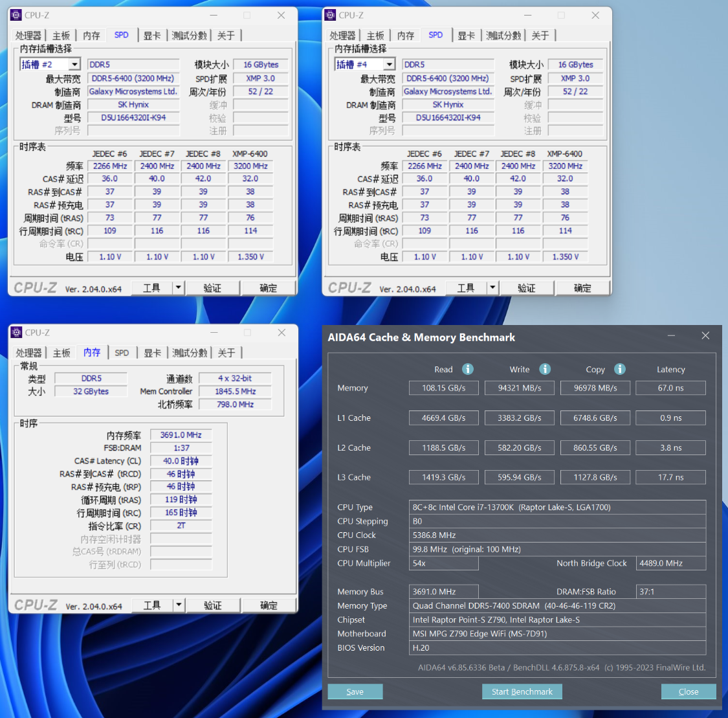This screenshot has width=728, height=718.
Task: Click L3 Cache Copy 1127.8 GB/s
Action: 595,477
